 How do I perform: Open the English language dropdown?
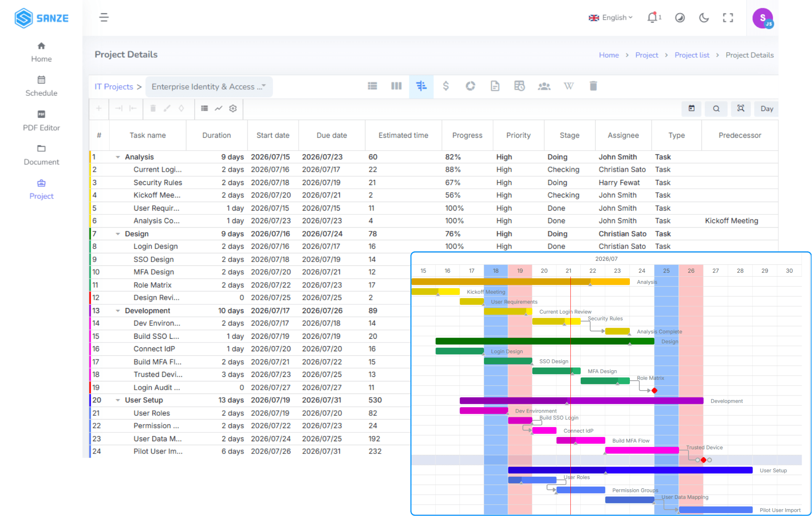pyautogui.click(x=610, y=18)
